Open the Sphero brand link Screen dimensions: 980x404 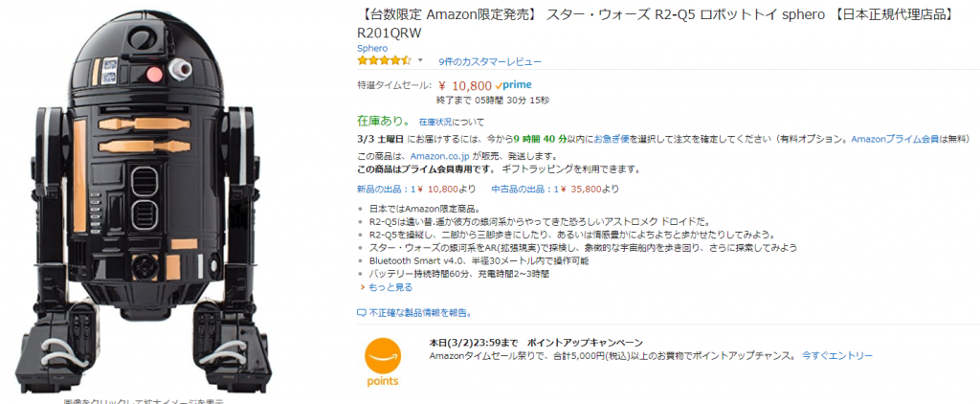pyautogui.click(x=372, y=46)
